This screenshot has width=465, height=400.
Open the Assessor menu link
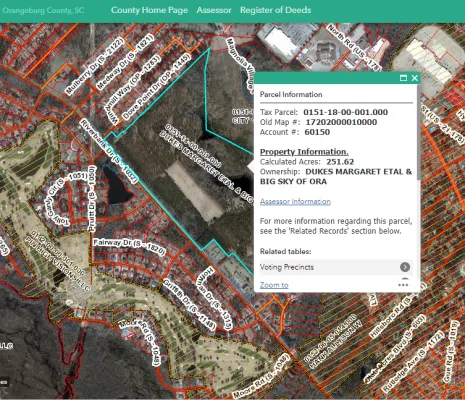[214, 10]
